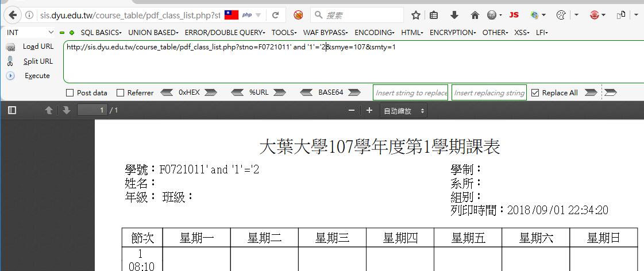The image size is (644, 271).
Task: Open the OTHER menu
Action: 495,32
